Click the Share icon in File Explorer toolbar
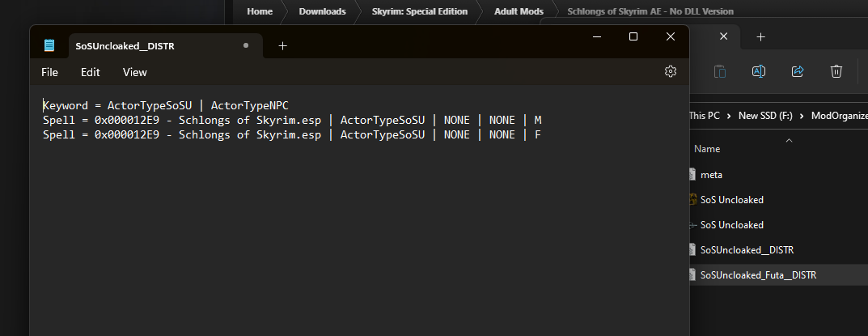868x336 pixels. click(798, 71)
